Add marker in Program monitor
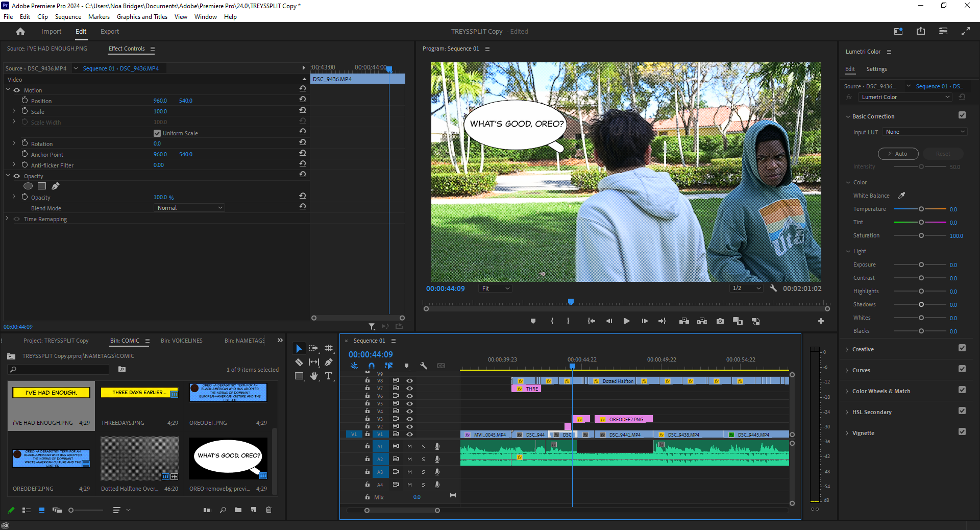Viewport: 980px width, 530px height. pyautogui.click(x=533, y=321)
